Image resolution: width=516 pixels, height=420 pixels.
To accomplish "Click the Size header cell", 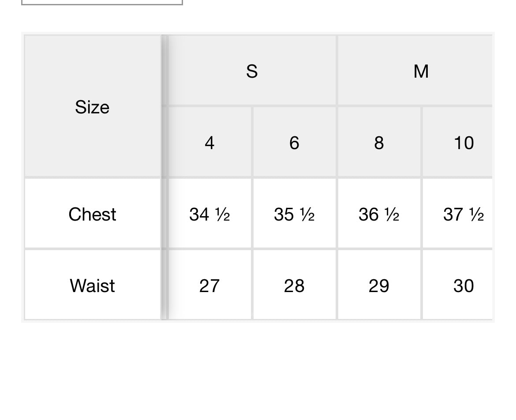I will point(92,107).
